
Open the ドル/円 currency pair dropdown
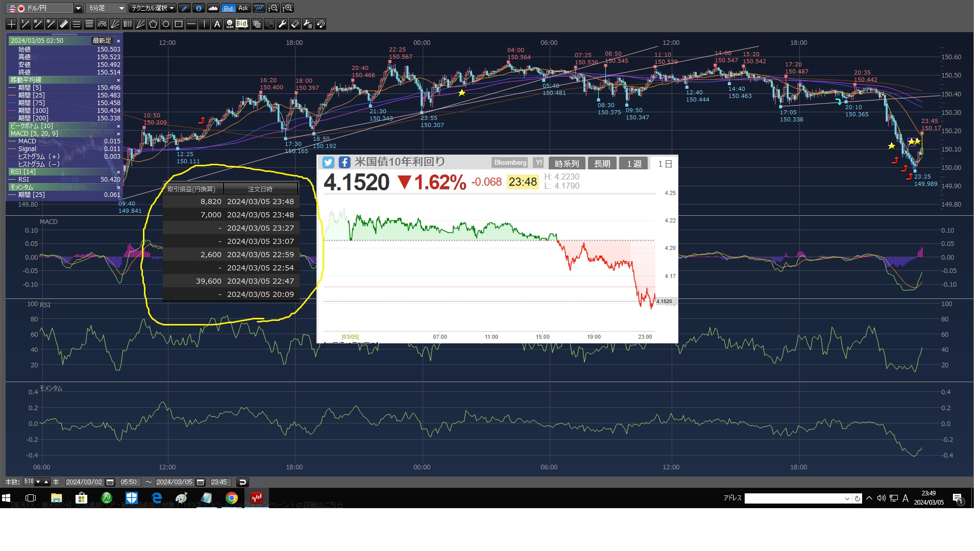(78, 8)
